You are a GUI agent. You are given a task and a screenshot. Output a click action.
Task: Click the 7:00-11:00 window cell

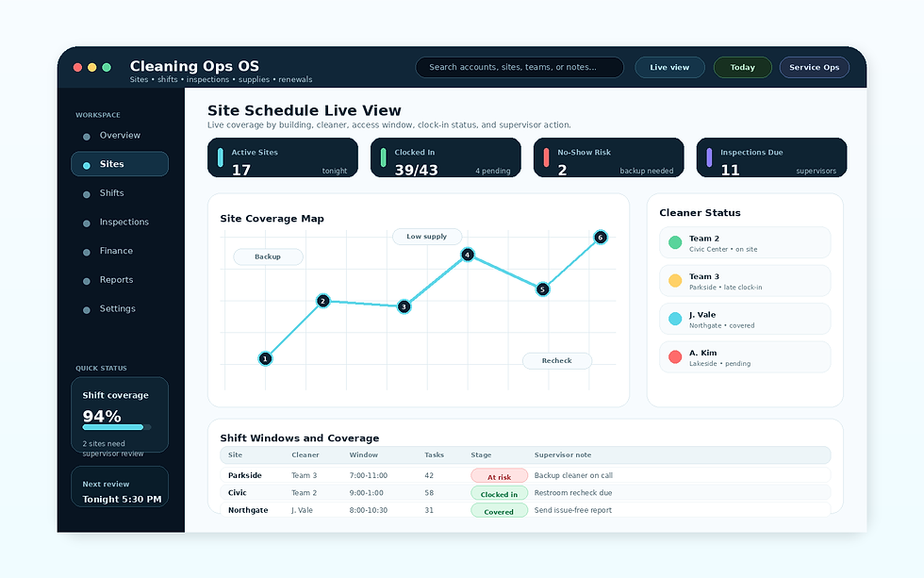[x=369, y=475]
